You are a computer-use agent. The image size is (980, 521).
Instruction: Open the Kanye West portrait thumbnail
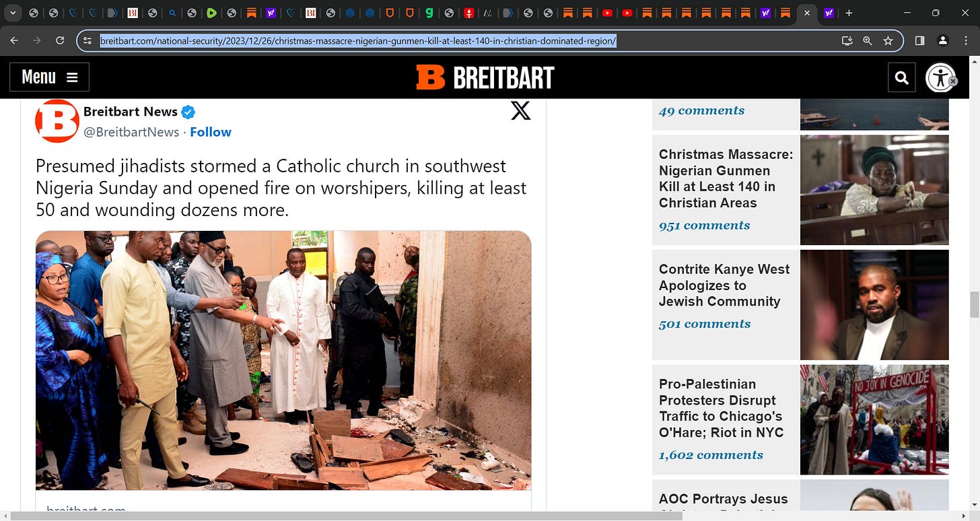[x=874, y=305]
